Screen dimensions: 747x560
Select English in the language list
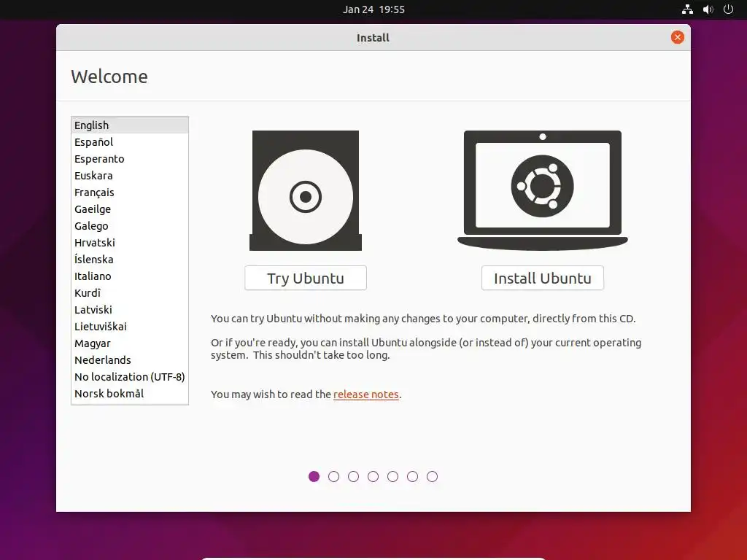[130, 125]
